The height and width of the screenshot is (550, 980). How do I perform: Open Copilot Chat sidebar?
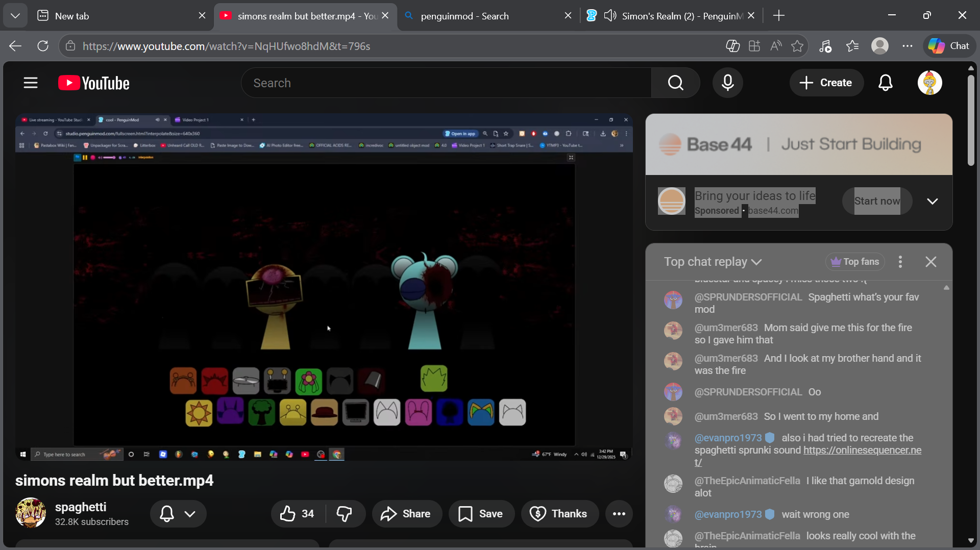pos(949,46)
